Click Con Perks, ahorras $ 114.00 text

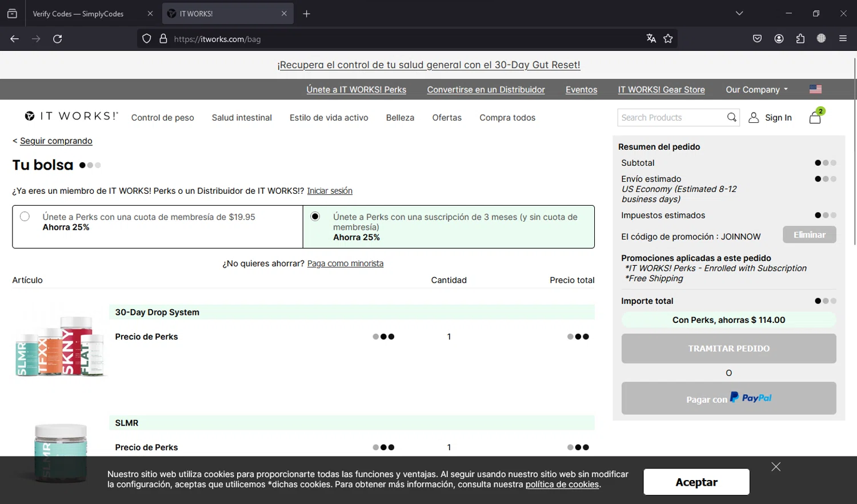[x=728, y=320]
